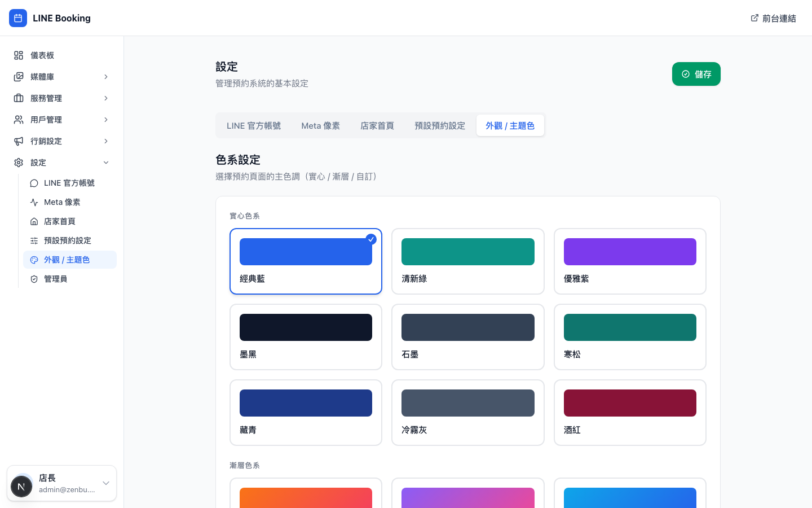Click the Meta 像素 pulse icon in sidebar
The width and height of the screenshot is (812, 508).
[x=34, y=202]
